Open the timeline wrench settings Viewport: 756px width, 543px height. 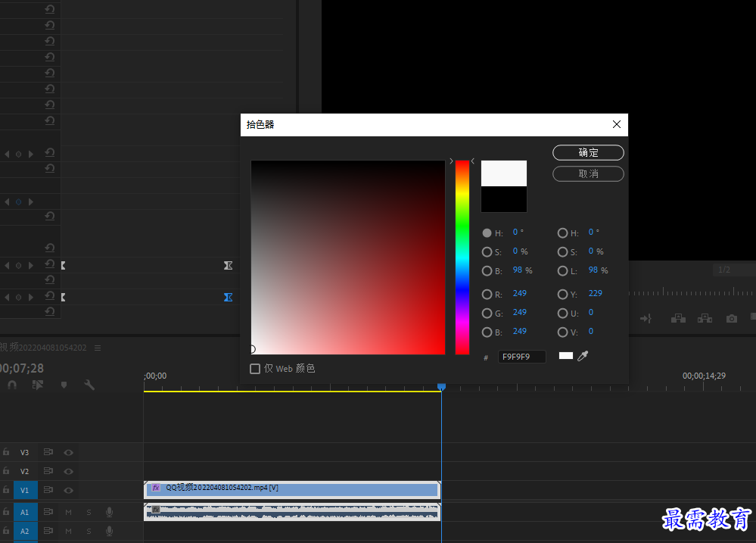[89, 385]
